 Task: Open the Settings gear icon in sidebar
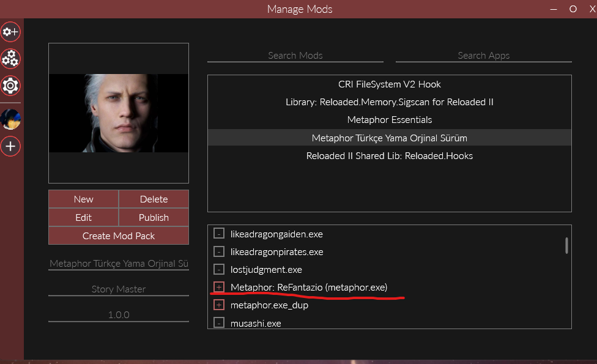coord(10,86)
